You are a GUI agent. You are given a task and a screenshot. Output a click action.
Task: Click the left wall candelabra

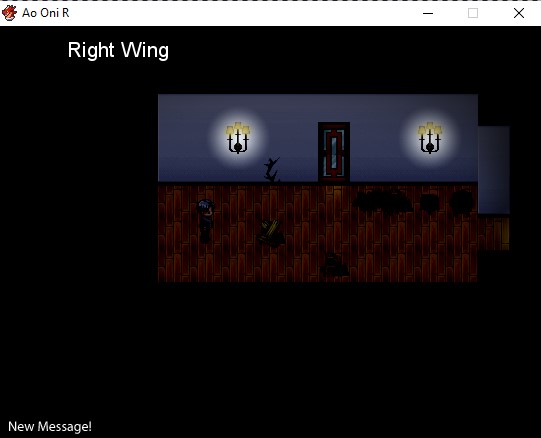click(x=238, y=138)
